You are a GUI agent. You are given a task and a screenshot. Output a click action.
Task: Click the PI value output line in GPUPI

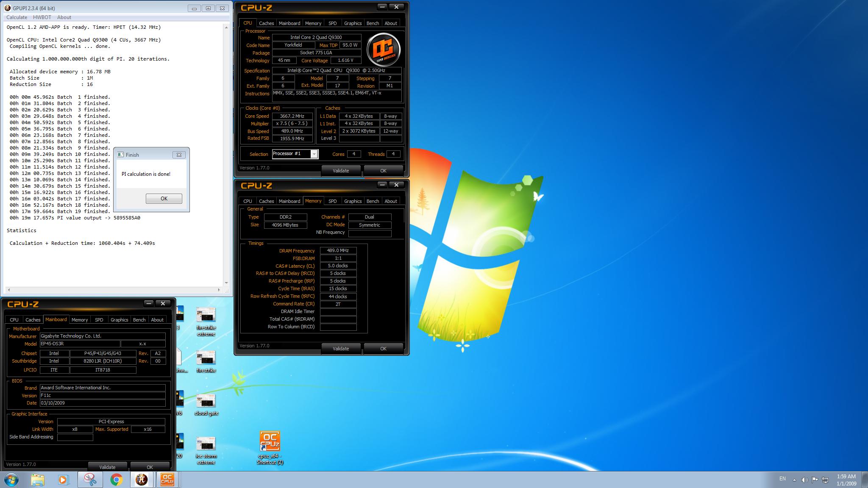[x=75, y=218]
